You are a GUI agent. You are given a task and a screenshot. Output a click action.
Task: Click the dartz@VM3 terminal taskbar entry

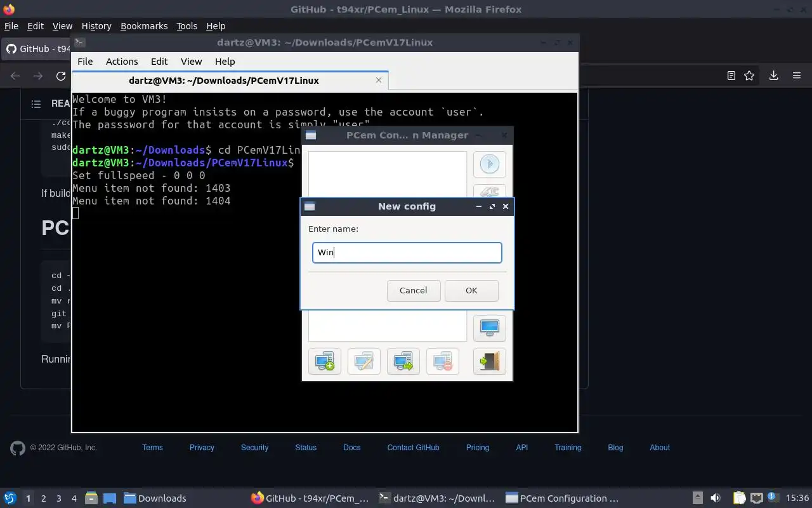(x=437, y=498)
